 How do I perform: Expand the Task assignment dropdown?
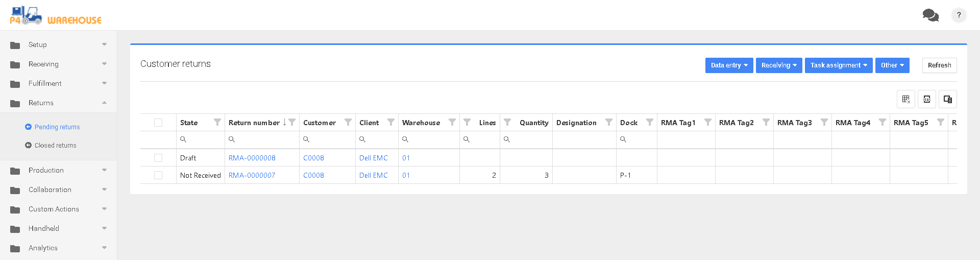pyautogui.click(x=839, y=65)
